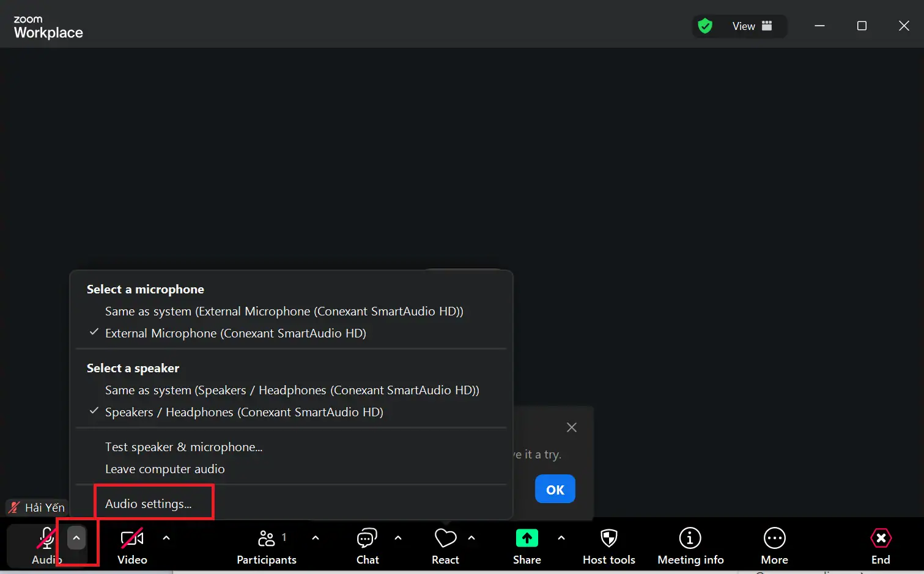Viewport: 924px width, 574px height.
Task: Select Same as system microphone option
Action: coord(284,311)
